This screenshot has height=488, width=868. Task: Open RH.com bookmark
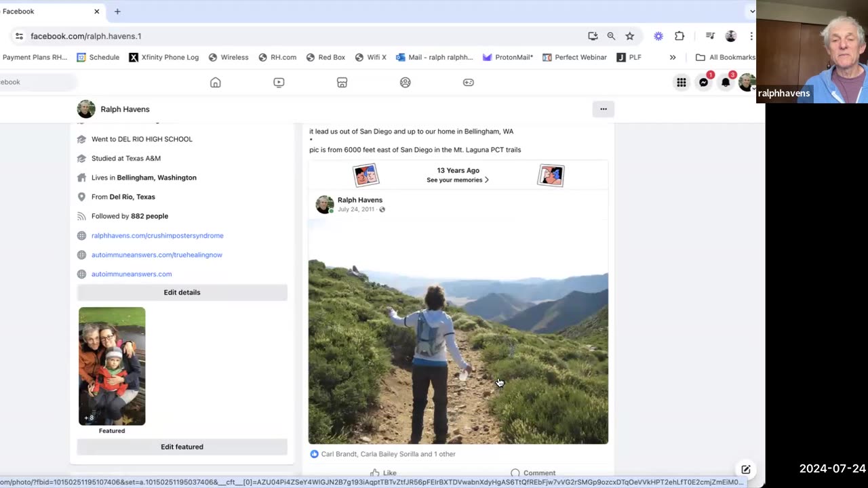pos(277,58)
